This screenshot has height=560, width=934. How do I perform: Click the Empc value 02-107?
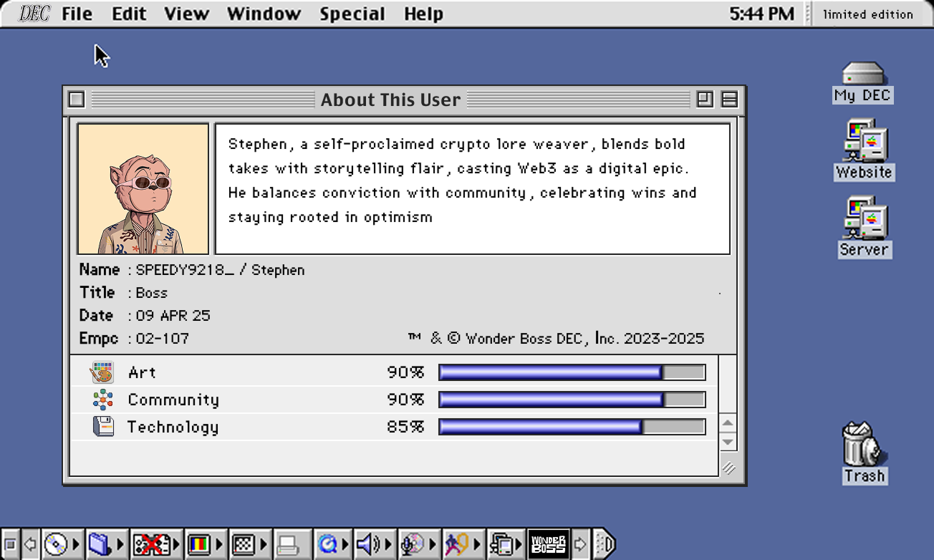pos(162,339)
